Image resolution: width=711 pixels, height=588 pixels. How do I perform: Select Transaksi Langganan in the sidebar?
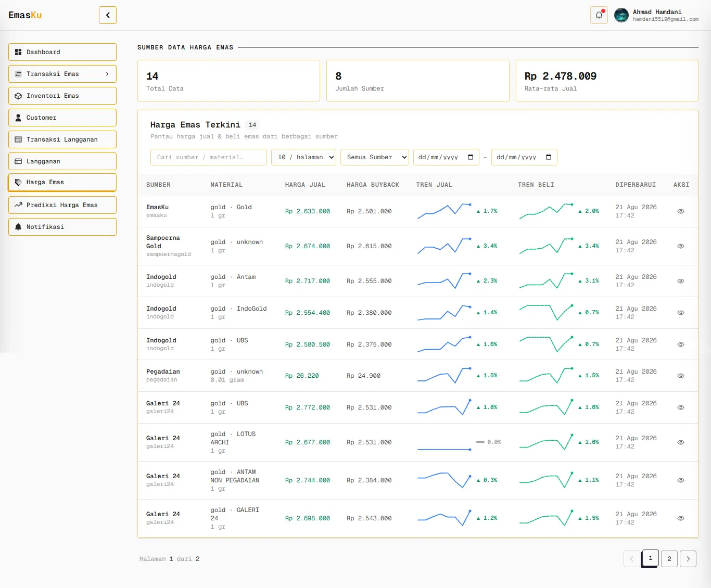coord(62,139)
